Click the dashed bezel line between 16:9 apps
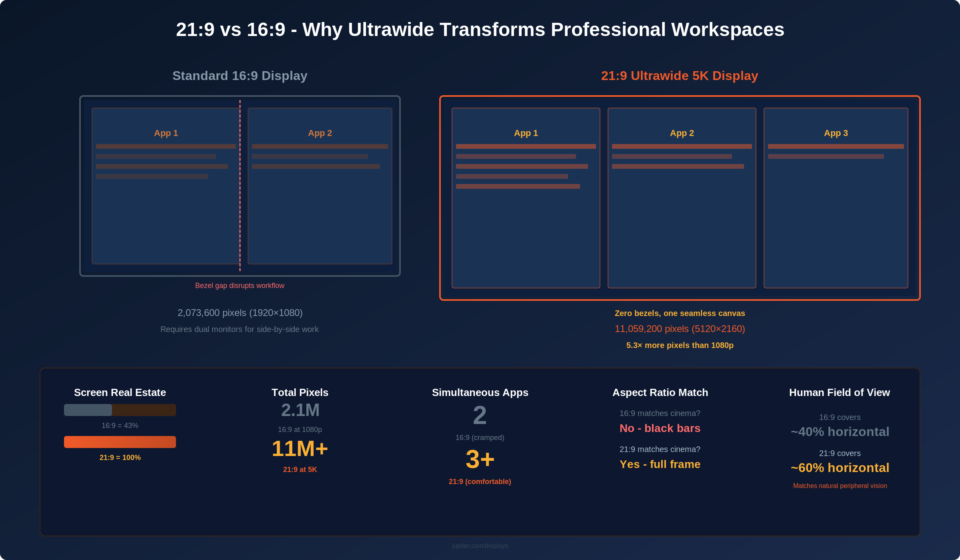The height and width of the screenshot is (560, 960). (240, 186)
